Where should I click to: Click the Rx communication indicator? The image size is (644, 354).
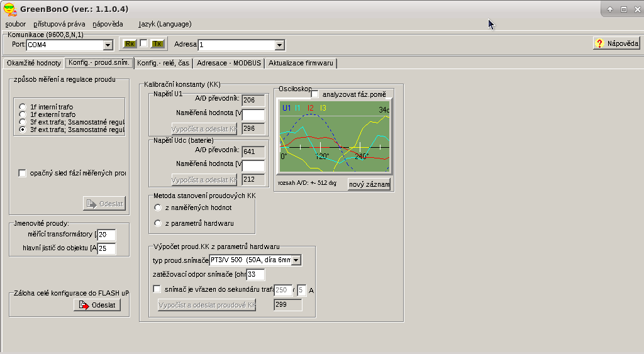pos(130,44)
